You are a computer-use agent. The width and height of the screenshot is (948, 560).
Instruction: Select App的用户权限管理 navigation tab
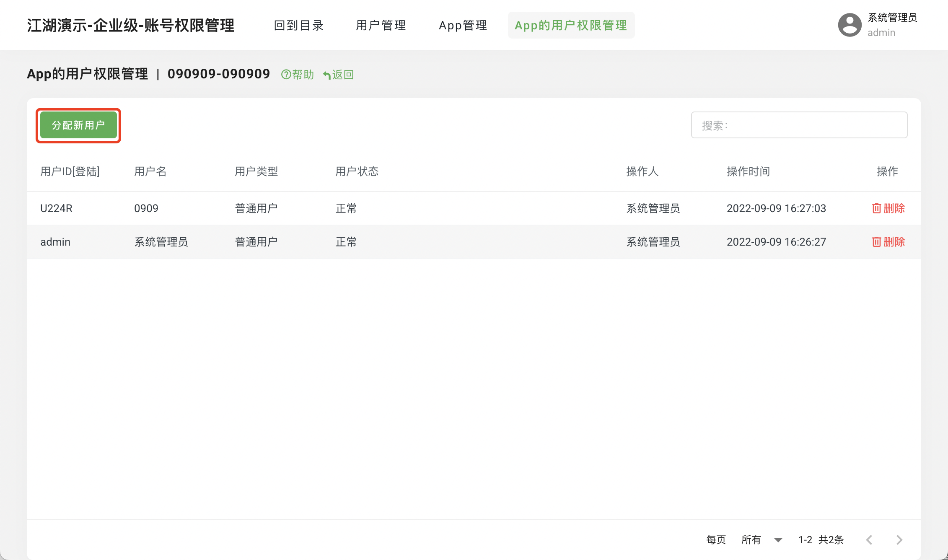(x=571, y=26)
